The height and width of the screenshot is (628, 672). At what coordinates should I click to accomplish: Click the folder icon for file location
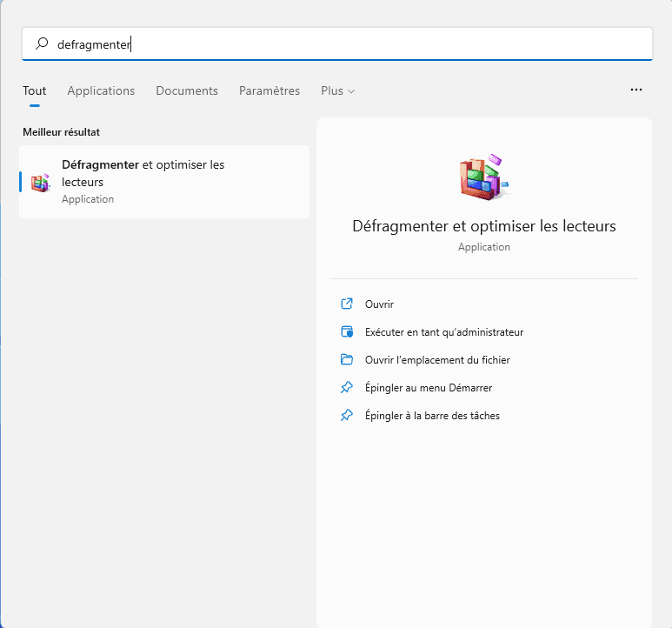pos(347,360)
